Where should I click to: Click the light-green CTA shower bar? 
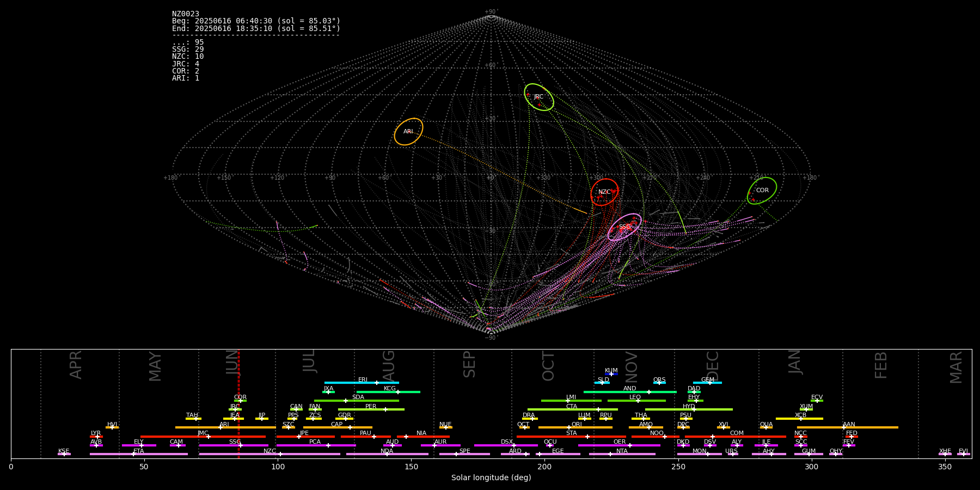(x=573, y=409)
